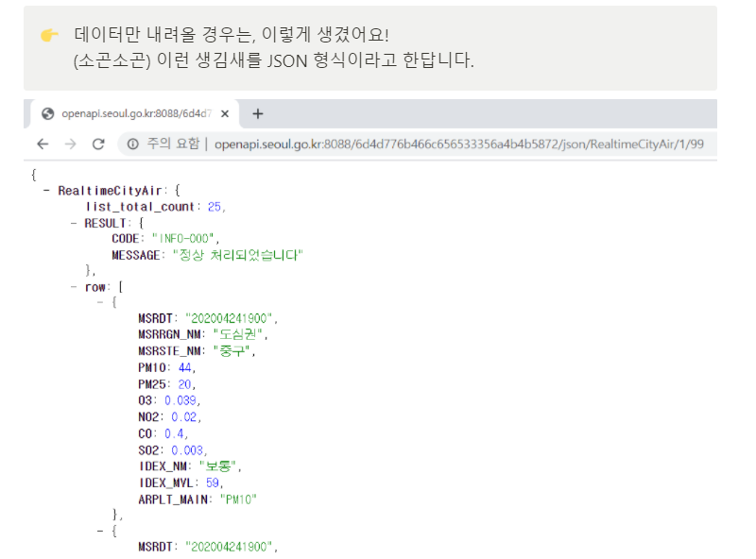Click the MSRSTE_NM value 중구
The width and height of the screenshot is (756, 559).
(x=232, y=351)
